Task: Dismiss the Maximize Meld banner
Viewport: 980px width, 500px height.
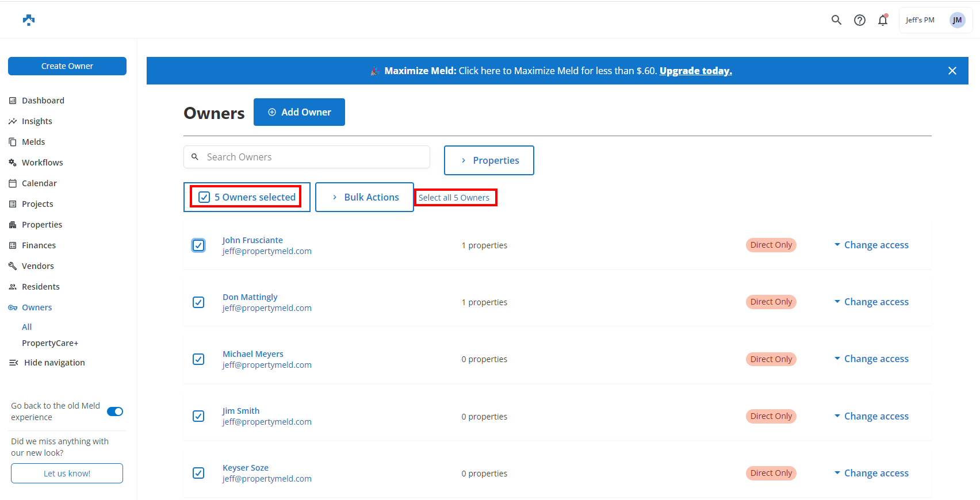Action: (x=952, y=71)
